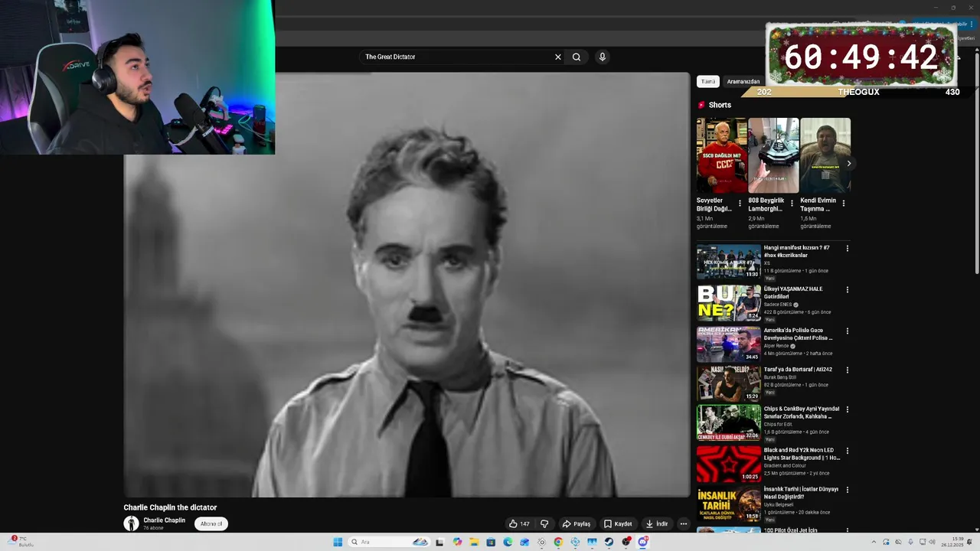Open Task View from taskbar
Viewport: 980px width, 551px height.
[x=439, y=542]
